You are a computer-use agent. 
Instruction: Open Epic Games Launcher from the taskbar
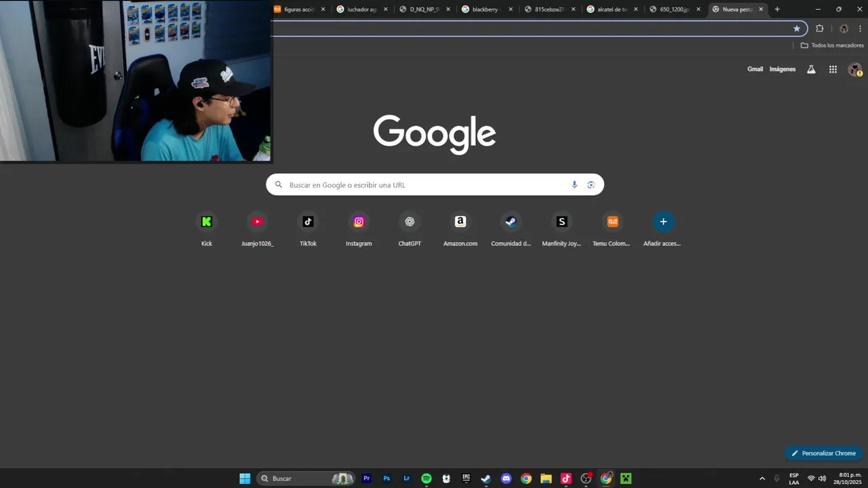(x=466, y=479)
